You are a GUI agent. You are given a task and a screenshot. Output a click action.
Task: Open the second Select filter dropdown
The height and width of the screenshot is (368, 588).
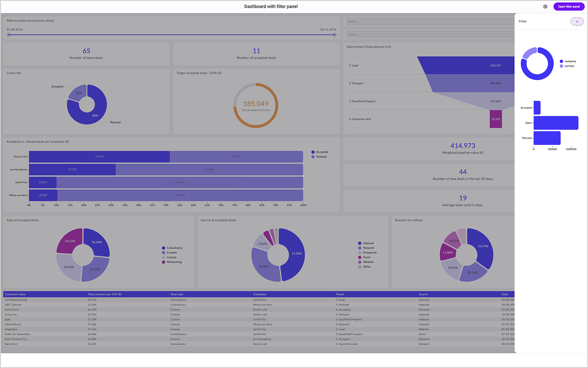point(430,34)
